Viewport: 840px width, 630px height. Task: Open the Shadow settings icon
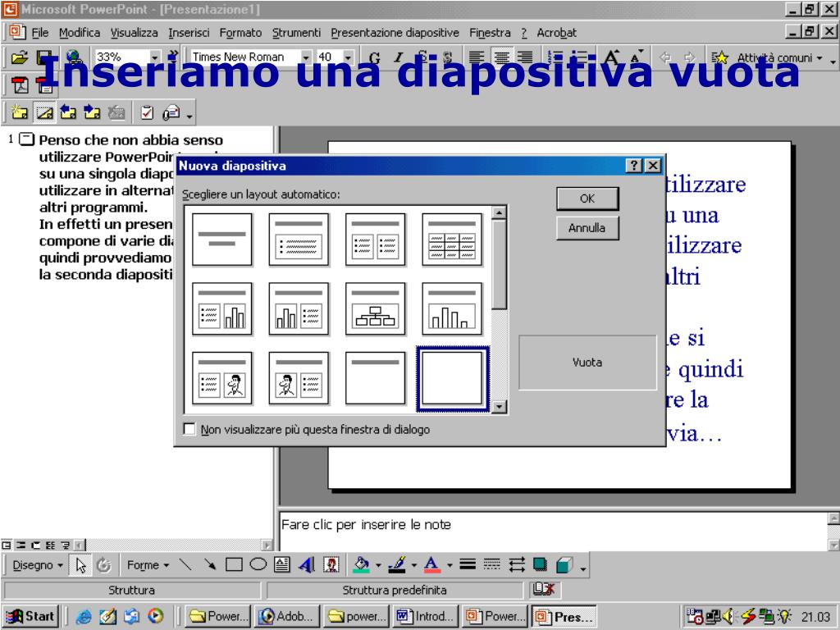540,564
